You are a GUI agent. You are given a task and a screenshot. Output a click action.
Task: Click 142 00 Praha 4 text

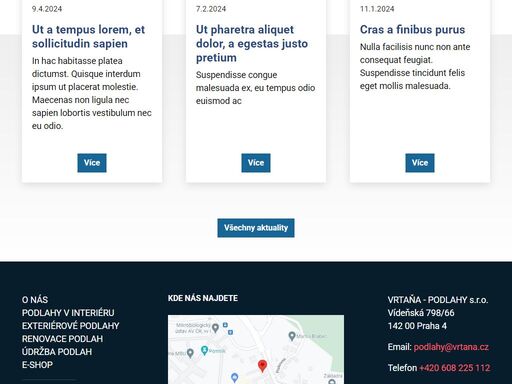[417, 326]
